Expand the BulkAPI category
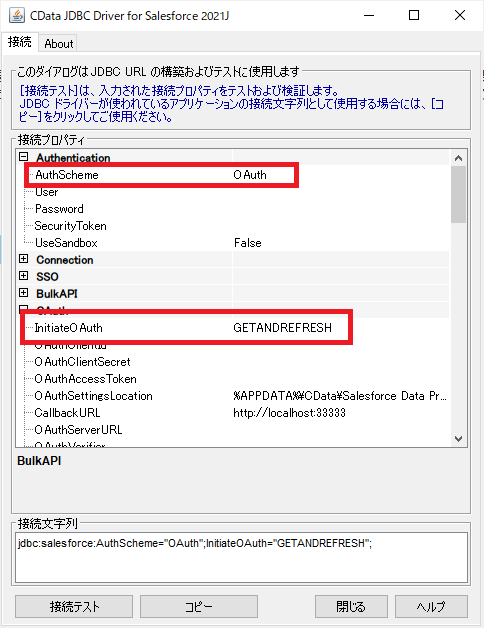The image size is (484, 628). [24, 293]
